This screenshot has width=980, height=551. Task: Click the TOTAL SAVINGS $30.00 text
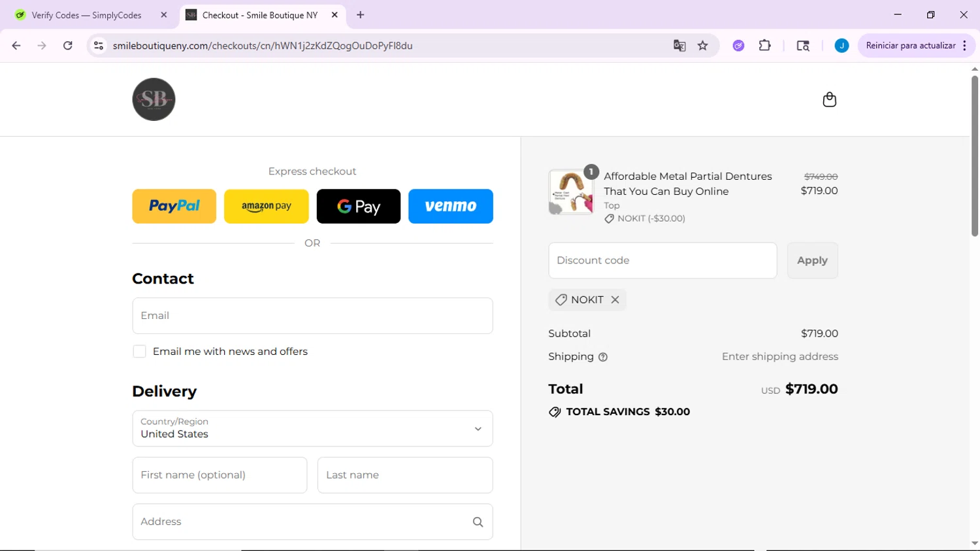[619, 412]
